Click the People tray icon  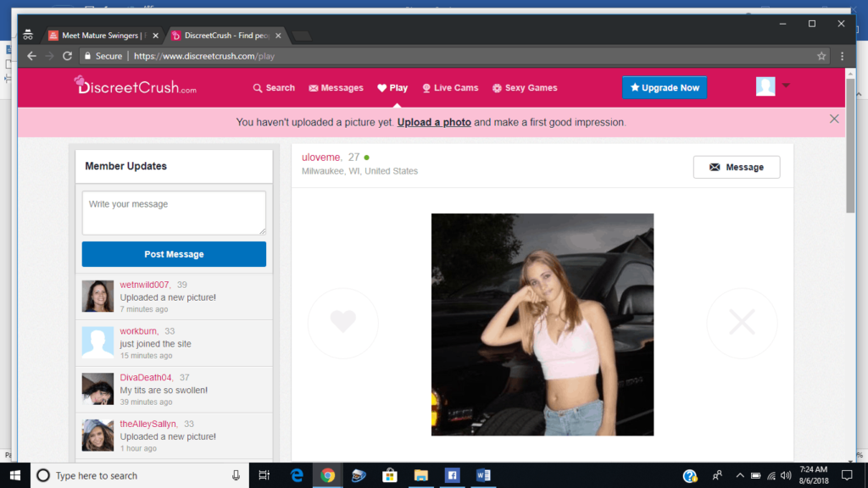click(717, 475)
